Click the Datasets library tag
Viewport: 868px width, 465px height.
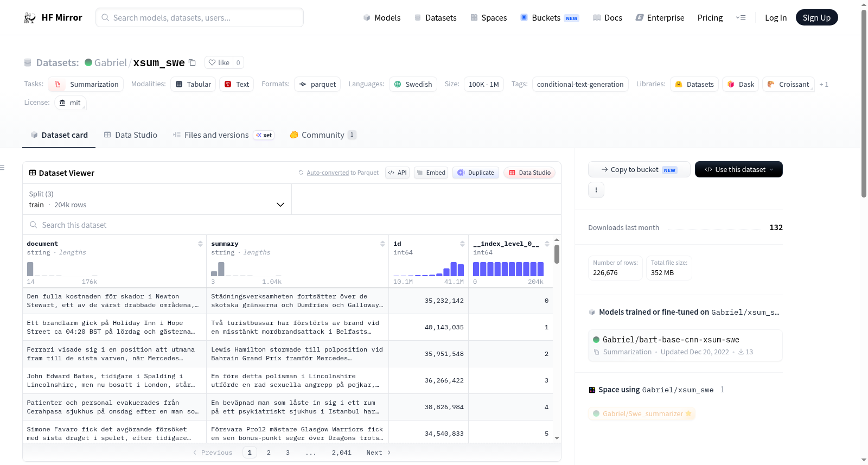tap(694, 84)
